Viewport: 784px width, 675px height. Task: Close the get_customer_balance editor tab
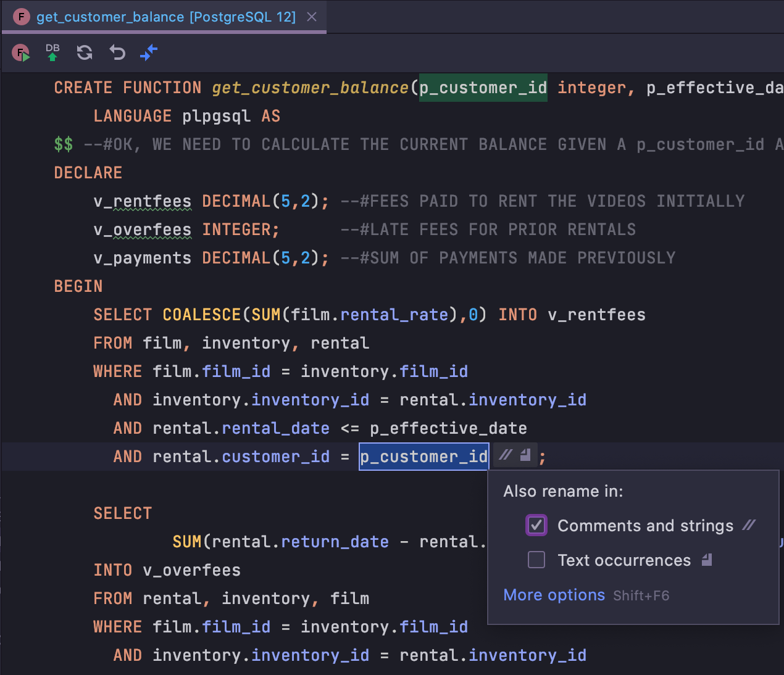tap(312, 17)
